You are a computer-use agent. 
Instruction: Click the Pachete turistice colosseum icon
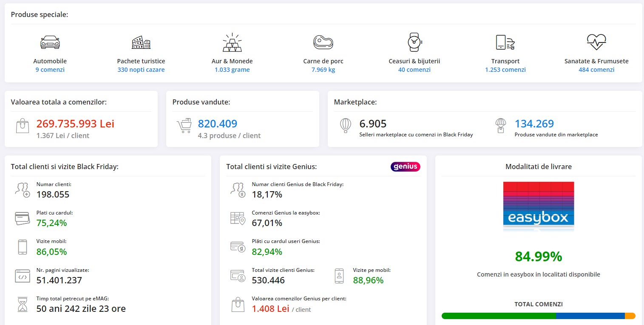tap(141, 42)
